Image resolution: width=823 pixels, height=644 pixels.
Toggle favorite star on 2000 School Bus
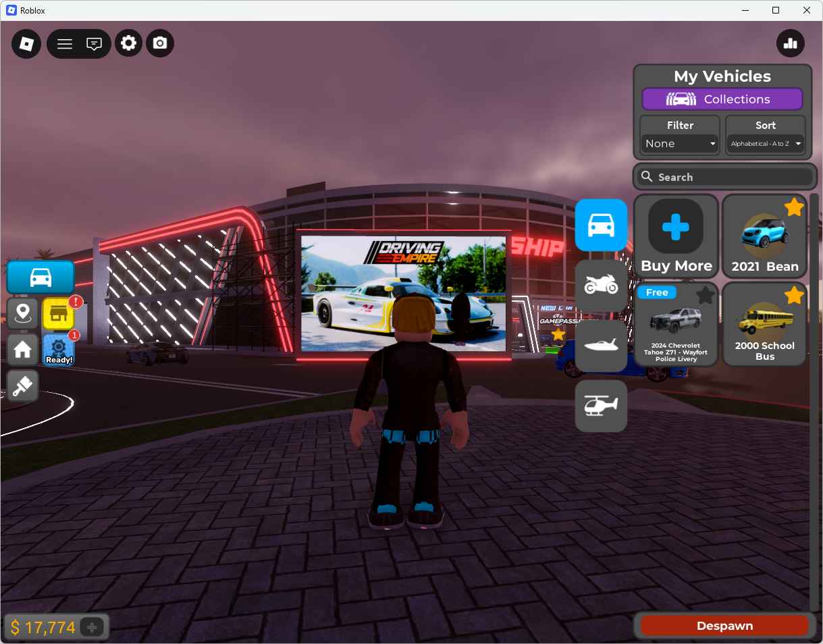point(794,294)
